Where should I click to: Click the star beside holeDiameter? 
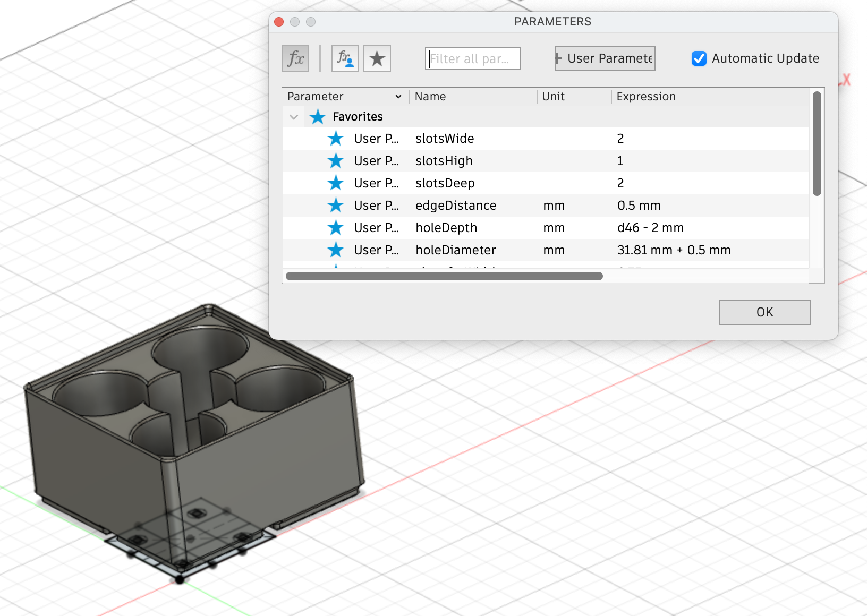(x=336, y=250)
